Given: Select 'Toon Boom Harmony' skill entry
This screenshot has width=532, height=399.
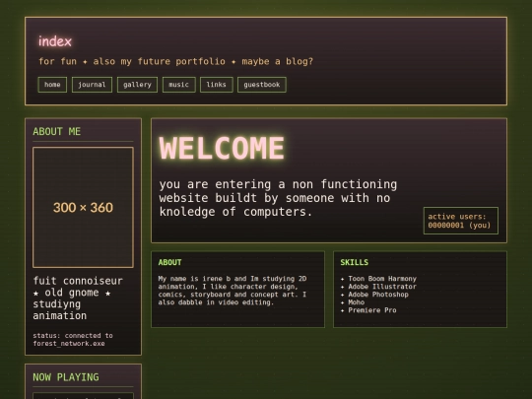Looking at the screenshot, I should pos(378,279).
